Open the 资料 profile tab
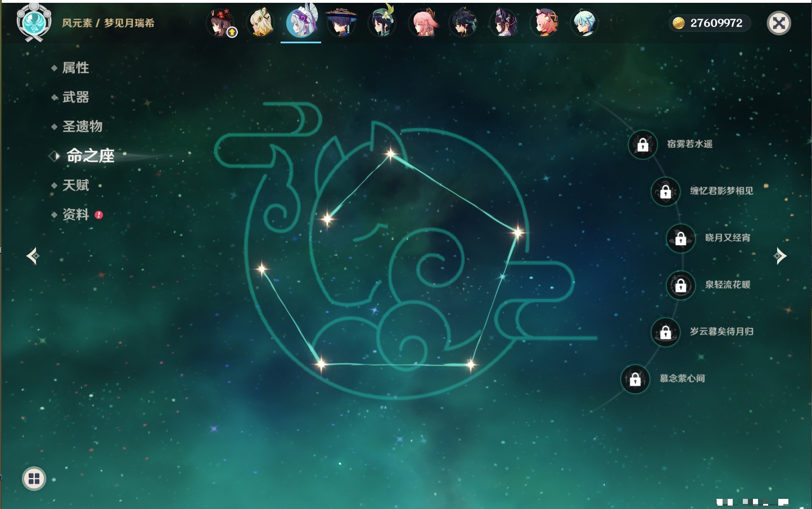The width and height of the screenshot is (812, 509). 75,214
